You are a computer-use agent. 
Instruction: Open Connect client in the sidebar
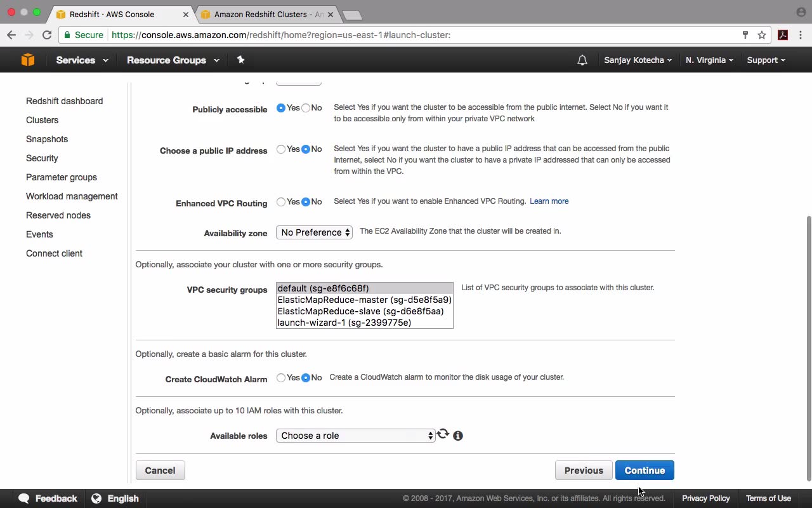[x=54, y=253]
